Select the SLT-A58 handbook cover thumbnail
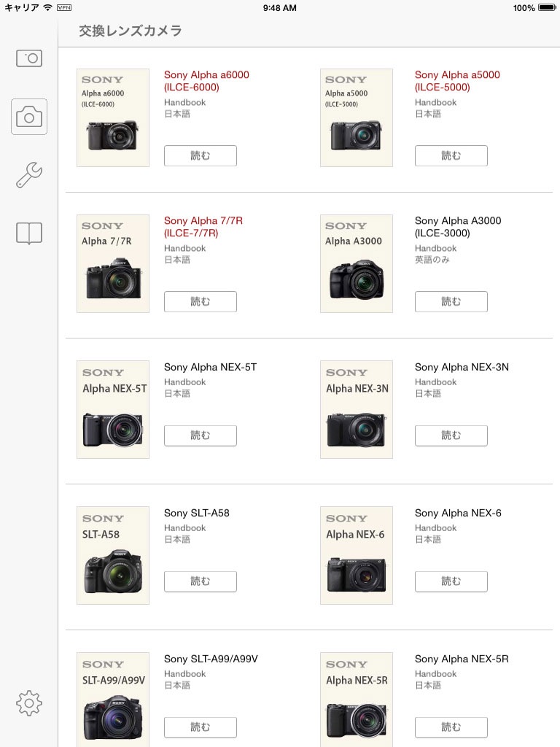560x747 pixels. click(x=113, y=555)
